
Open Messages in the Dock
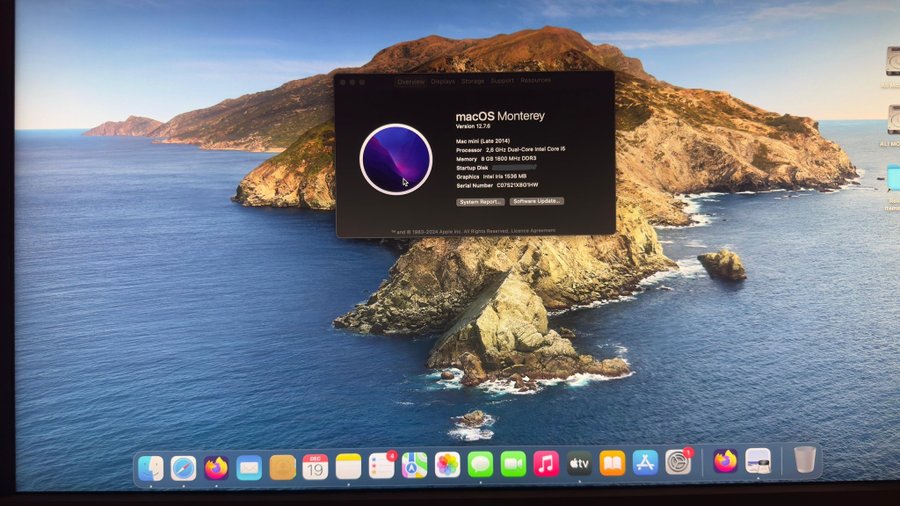tap(480, 464)
